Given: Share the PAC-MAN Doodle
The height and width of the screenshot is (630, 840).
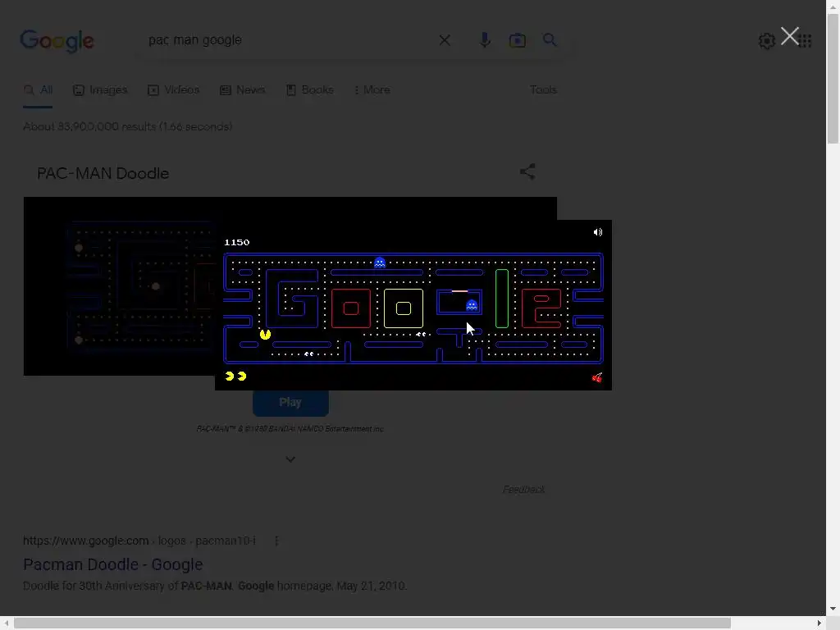Looking at the screenshot, I should (x=527, y=171).
